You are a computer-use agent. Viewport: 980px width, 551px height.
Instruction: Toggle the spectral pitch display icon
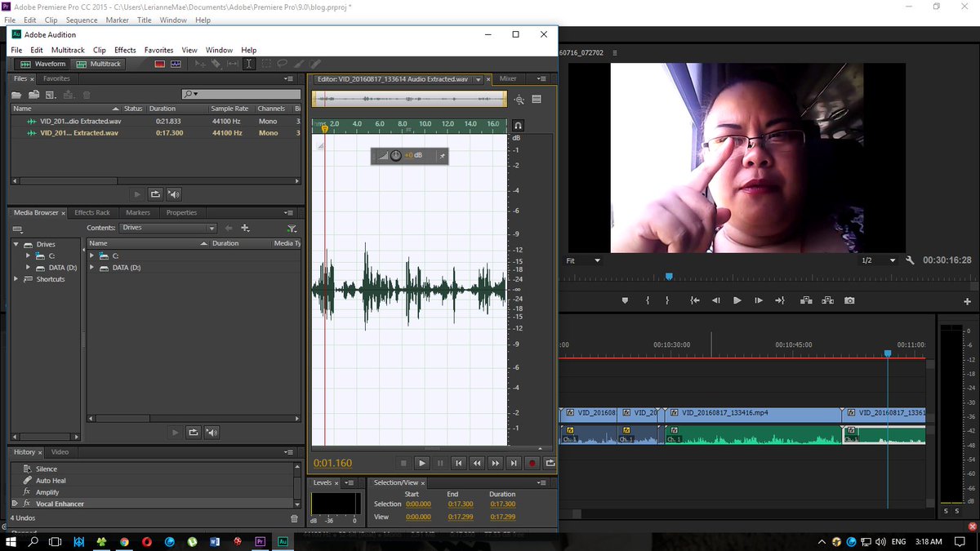pos(176,64)
